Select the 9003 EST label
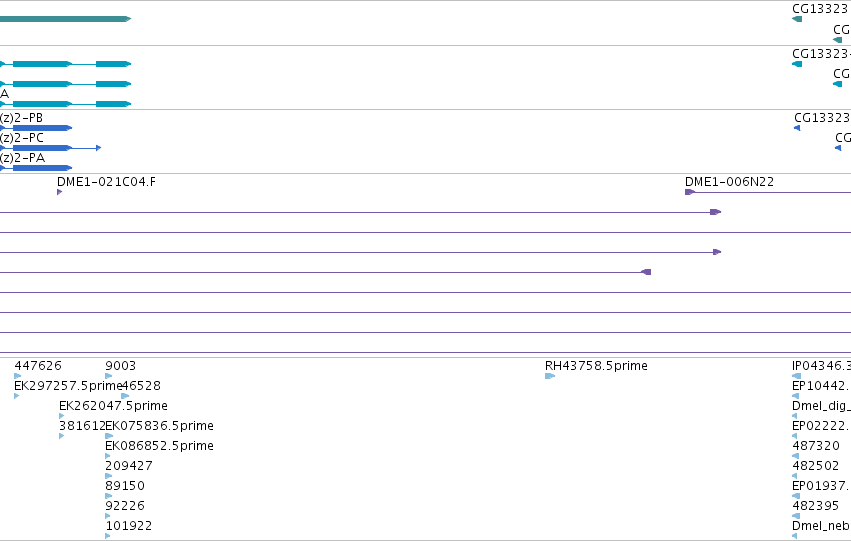This screenshot has height=541, width=851. click(120, 366)
